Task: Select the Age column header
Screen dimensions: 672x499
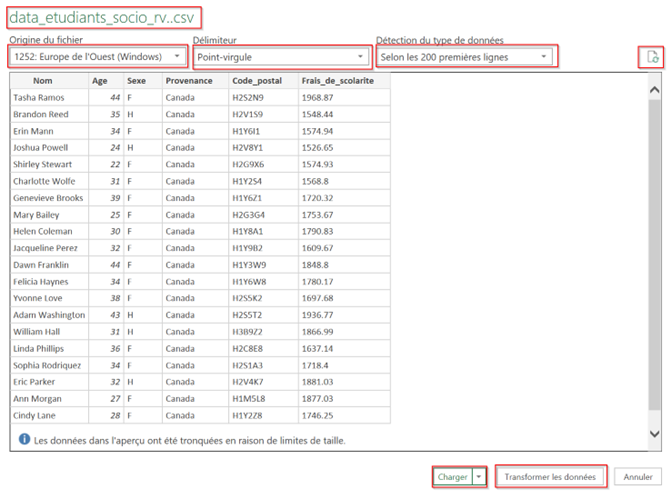Action: tap(100, 81)
